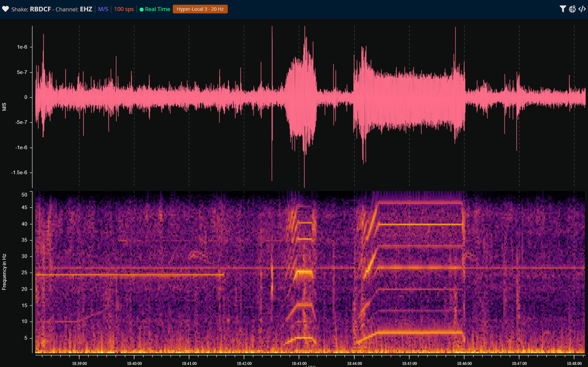Click the 100 sps sample rate label
Image resolution: width=588 pixels, height=367 pixels.
click(124, 9)
